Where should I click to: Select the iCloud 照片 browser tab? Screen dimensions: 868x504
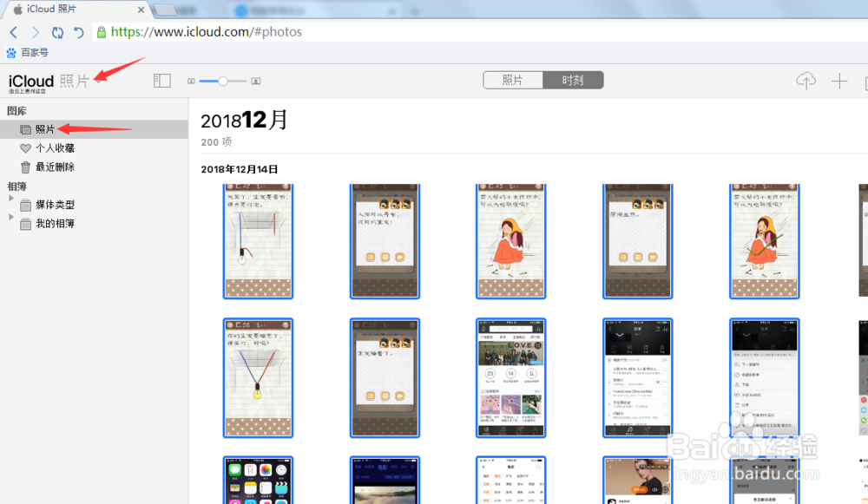[x=77, y=10]
